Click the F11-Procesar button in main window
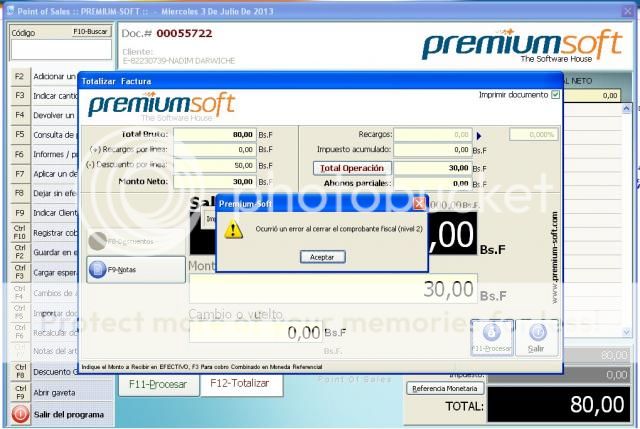 (x=158, y=385)
